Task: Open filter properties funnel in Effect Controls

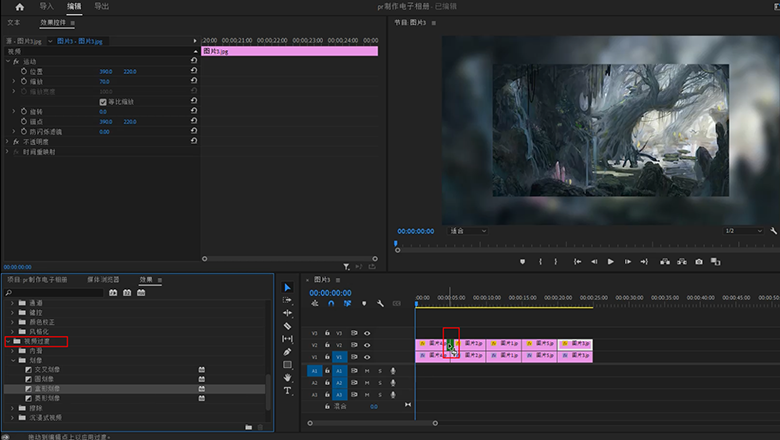Action: point(346,267)
